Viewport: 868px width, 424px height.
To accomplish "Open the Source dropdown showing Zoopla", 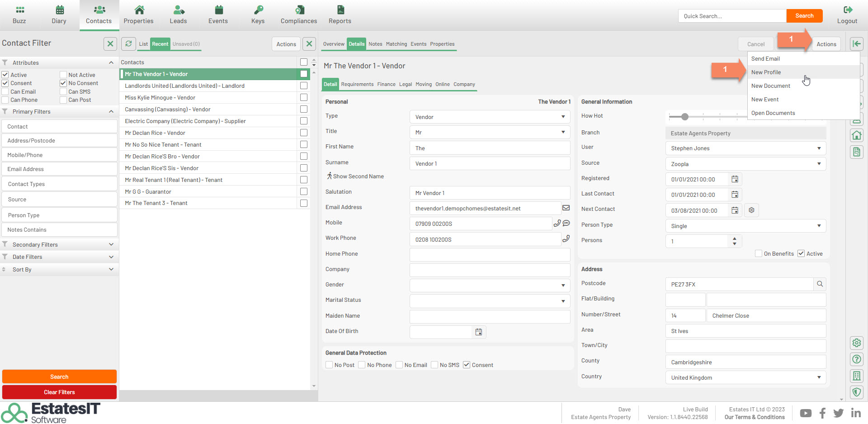I will pos(745,164).
